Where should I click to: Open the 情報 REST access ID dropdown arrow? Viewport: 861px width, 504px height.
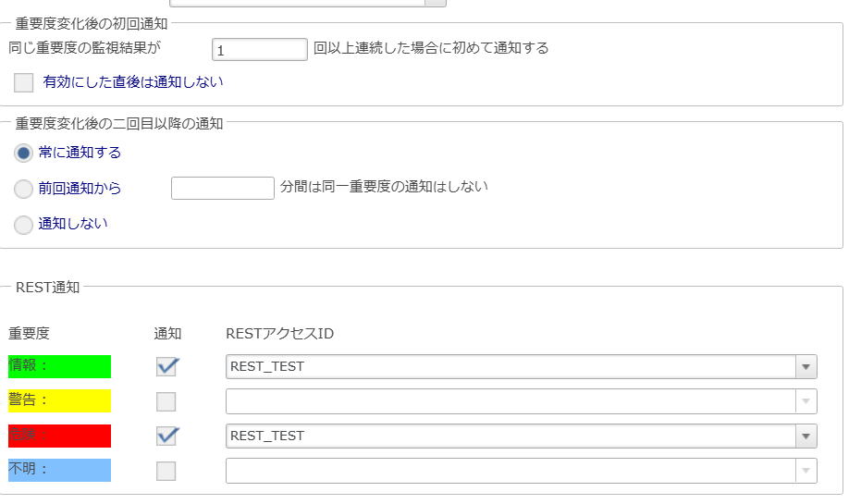pyautogui.click(x=806, y=367)
